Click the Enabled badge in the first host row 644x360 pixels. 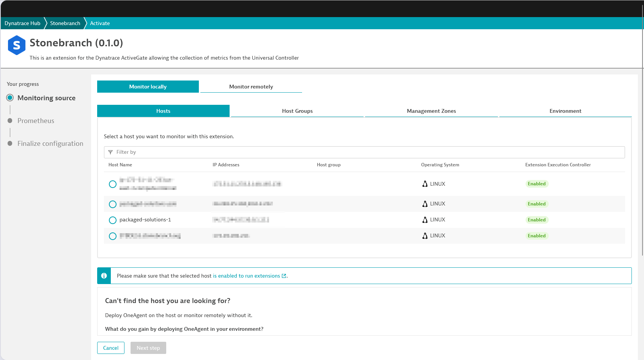(537, 184)
